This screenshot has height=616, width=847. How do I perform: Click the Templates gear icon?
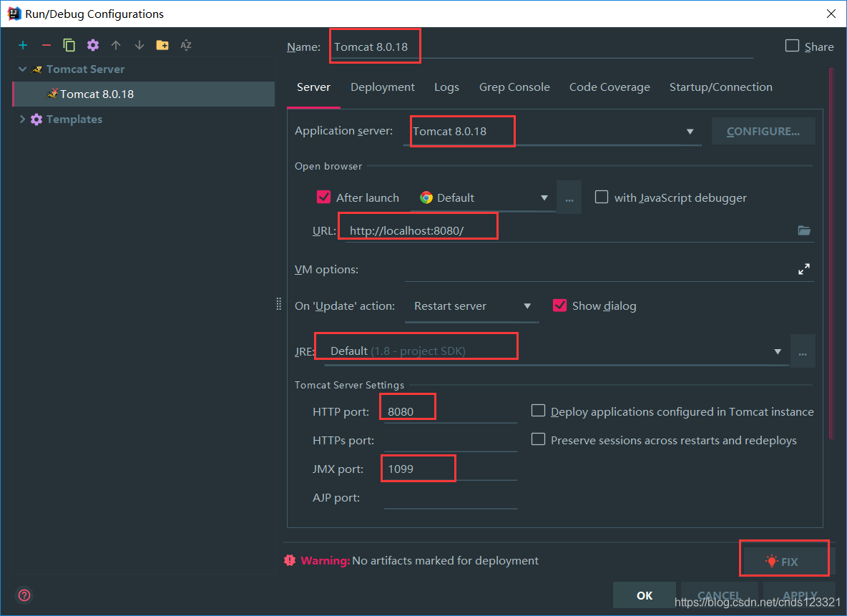[x=36, y=119]
